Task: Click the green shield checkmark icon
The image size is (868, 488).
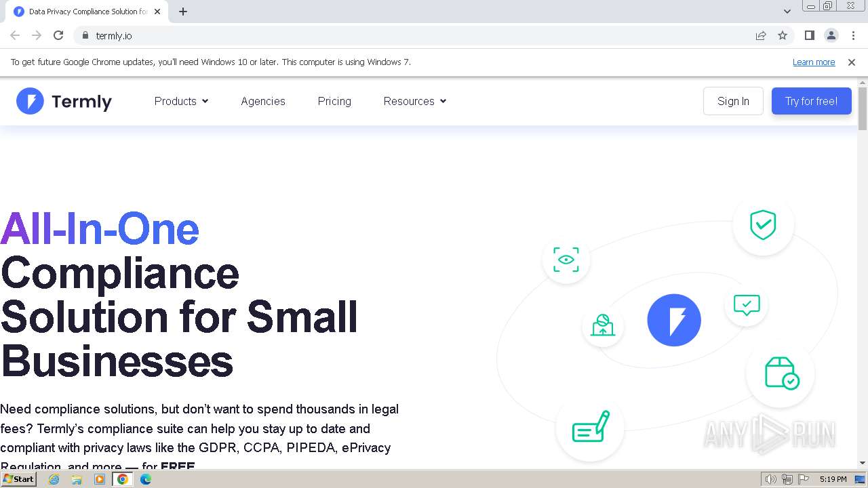Action: pyautogui.click(x=763, y=225)
